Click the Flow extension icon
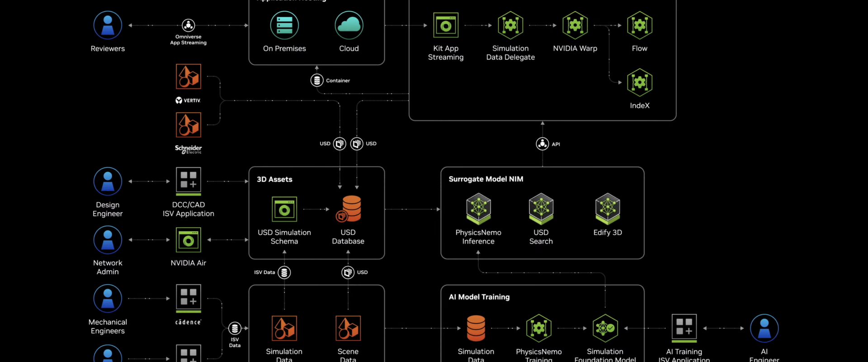 pos(640,25)
